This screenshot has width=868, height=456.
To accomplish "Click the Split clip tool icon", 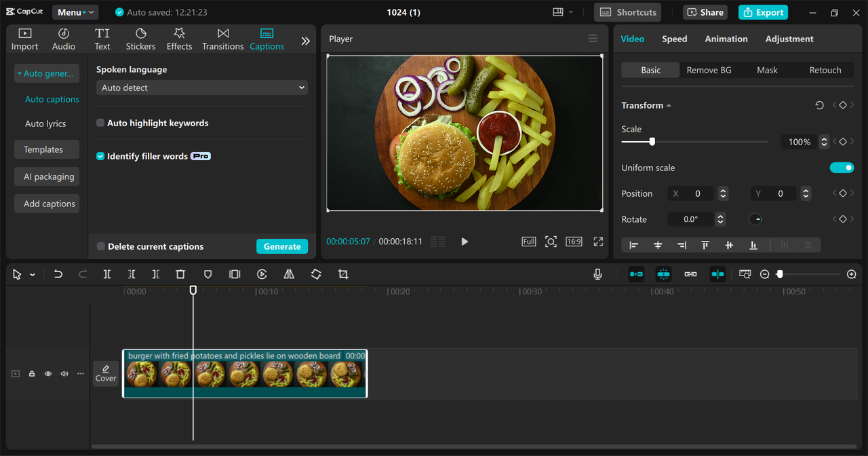I will tap(107, 274).
